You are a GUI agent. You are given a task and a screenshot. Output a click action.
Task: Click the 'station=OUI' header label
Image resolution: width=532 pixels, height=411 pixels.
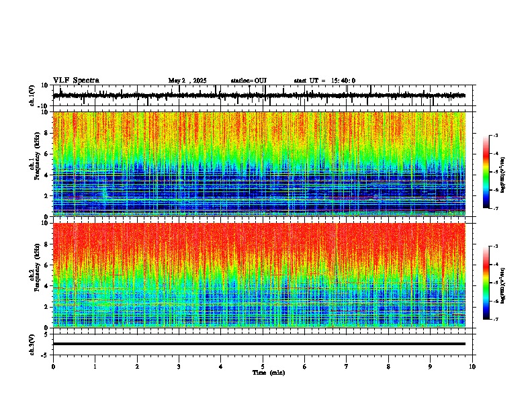249,81
